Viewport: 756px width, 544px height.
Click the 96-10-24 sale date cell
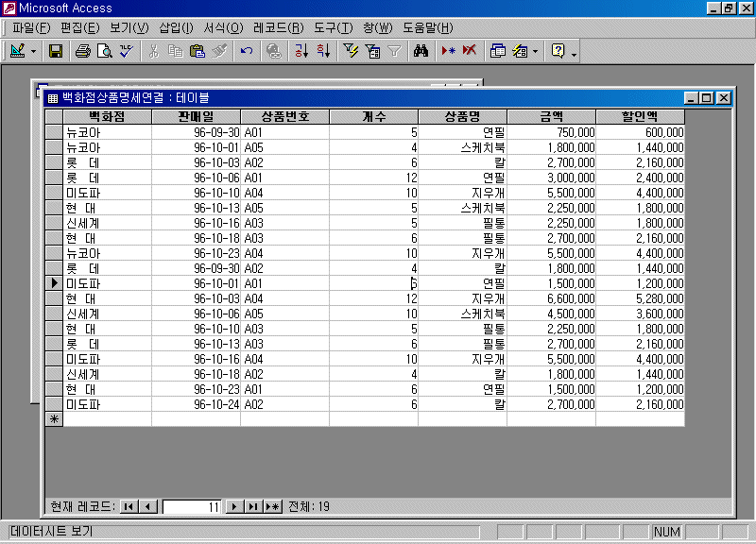[197, 404]
